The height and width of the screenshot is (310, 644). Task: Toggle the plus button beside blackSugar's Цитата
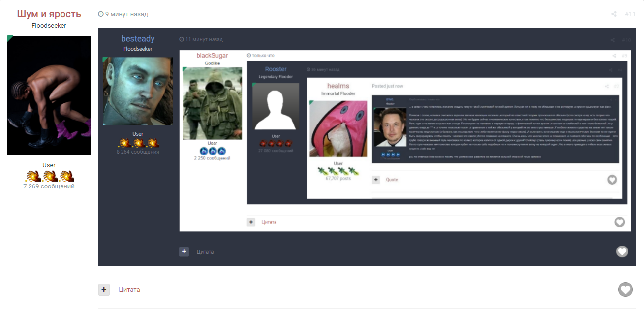[251, 222]
